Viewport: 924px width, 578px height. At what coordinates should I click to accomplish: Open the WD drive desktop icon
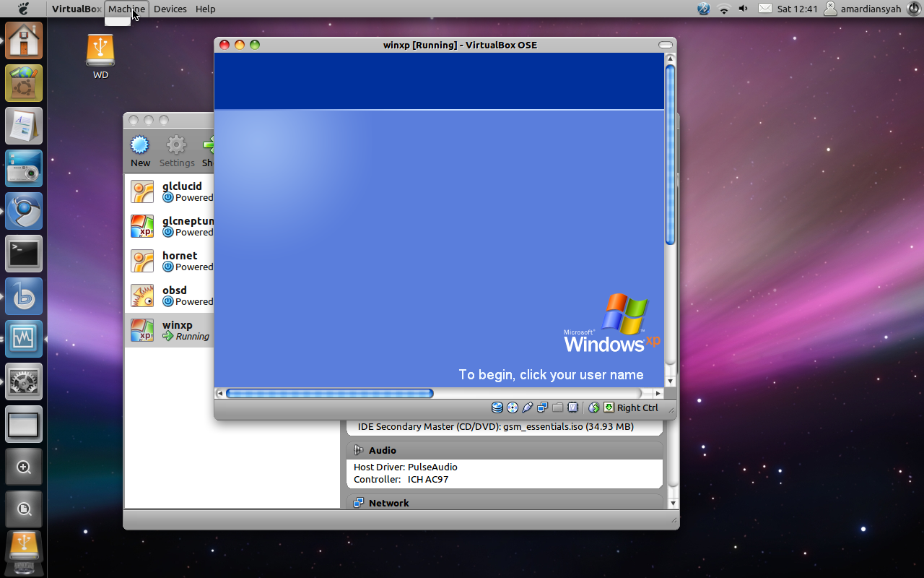click(100, 56)
